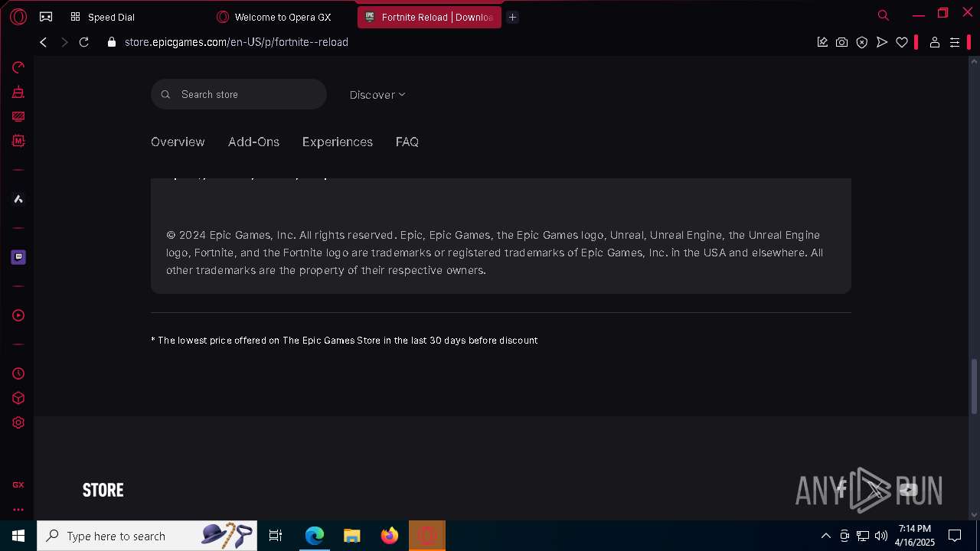Open Aria AI sidebar icon

point(18,199)
